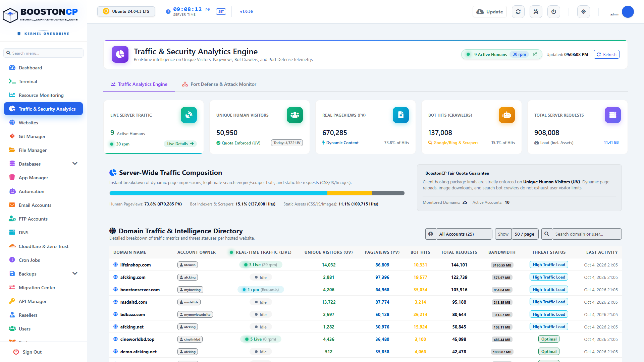Click the search magnifier icon in directory
Image resolution: width=644 pixels, height=362 pixels.
tap(547, 234)
